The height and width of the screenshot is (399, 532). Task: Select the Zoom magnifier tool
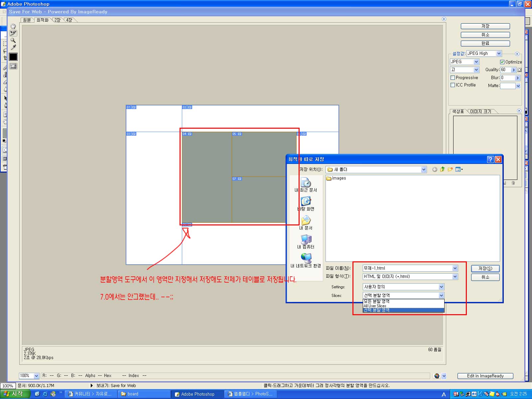(13, 40)
